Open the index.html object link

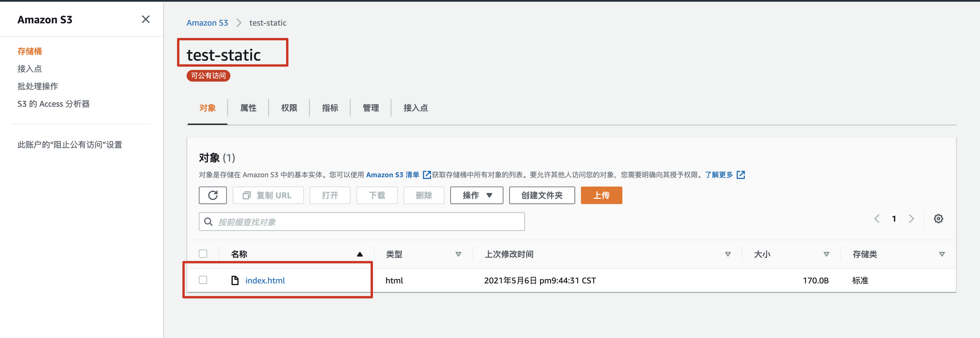265,281
